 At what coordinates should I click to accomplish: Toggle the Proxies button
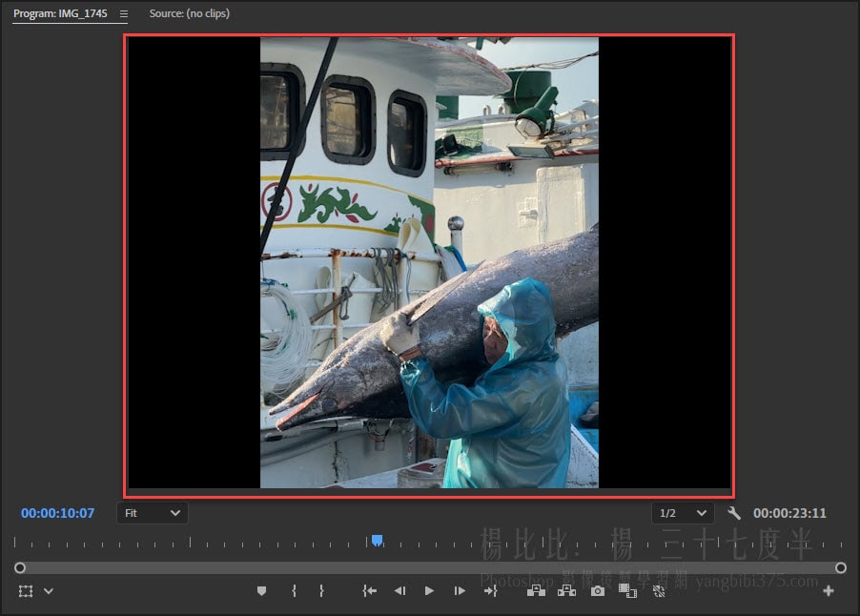click(658, 591)
